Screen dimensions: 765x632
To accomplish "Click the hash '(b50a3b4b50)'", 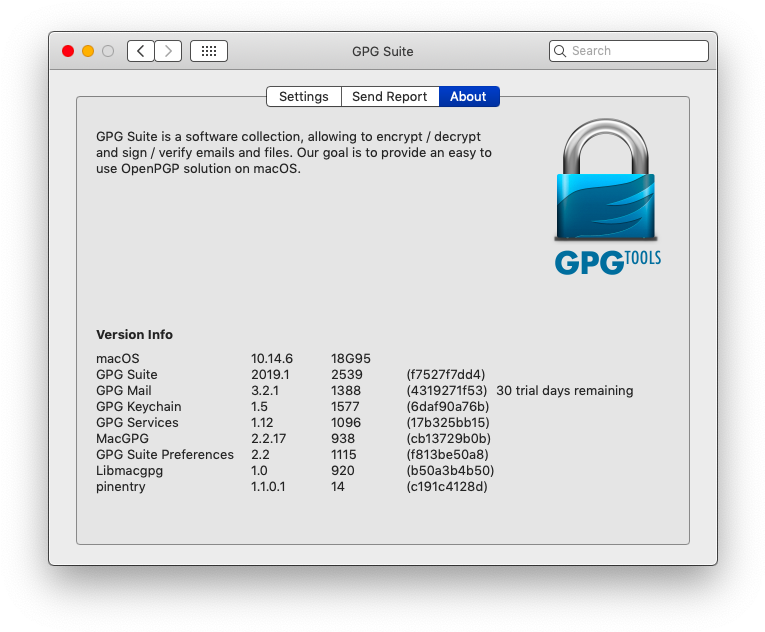I will [450, 470].
